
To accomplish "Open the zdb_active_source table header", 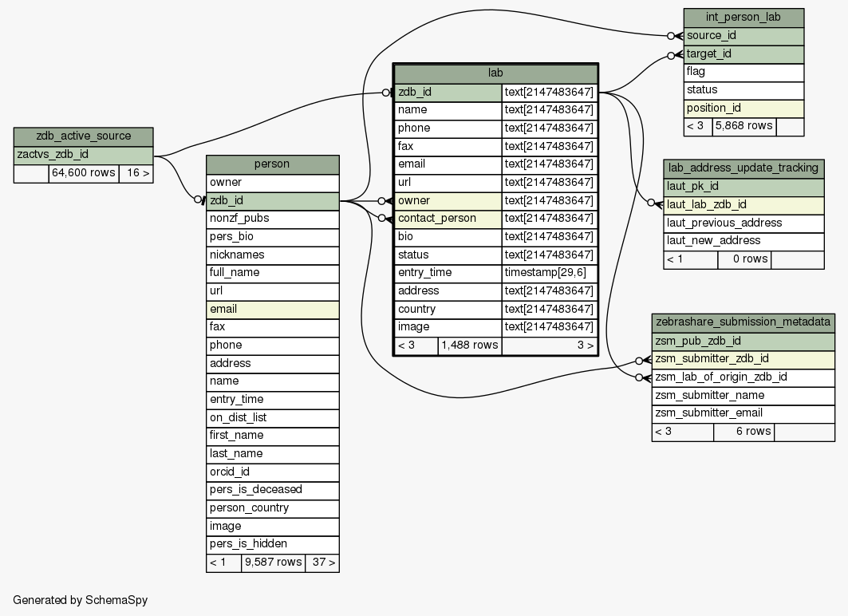I will [83, 136].
